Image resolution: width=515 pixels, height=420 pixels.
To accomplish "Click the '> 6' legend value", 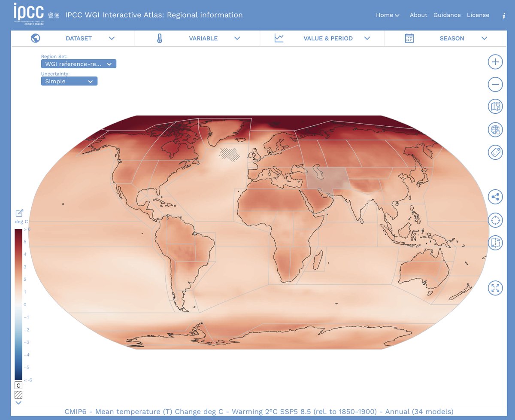I will [x=27, y=230].
